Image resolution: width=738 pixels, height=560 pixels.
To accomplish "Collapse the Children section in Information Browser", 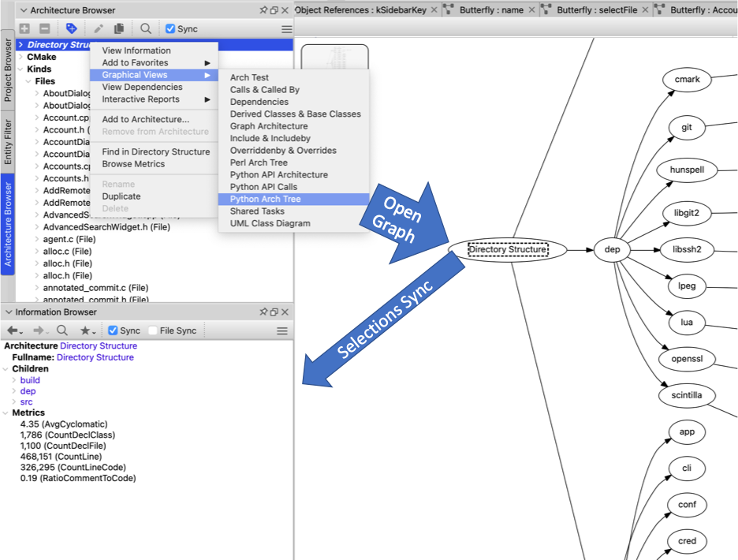I will [6, 369].
